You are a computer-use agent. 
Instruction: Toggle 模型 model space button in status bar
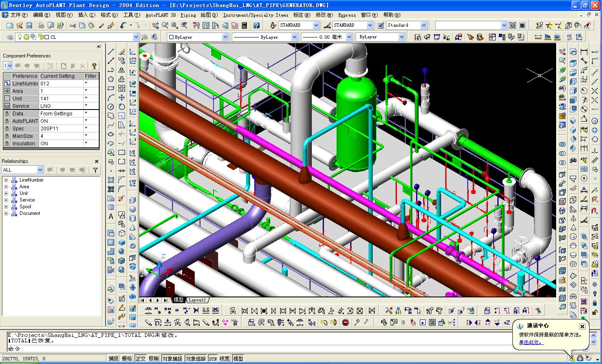coord(238,359)
